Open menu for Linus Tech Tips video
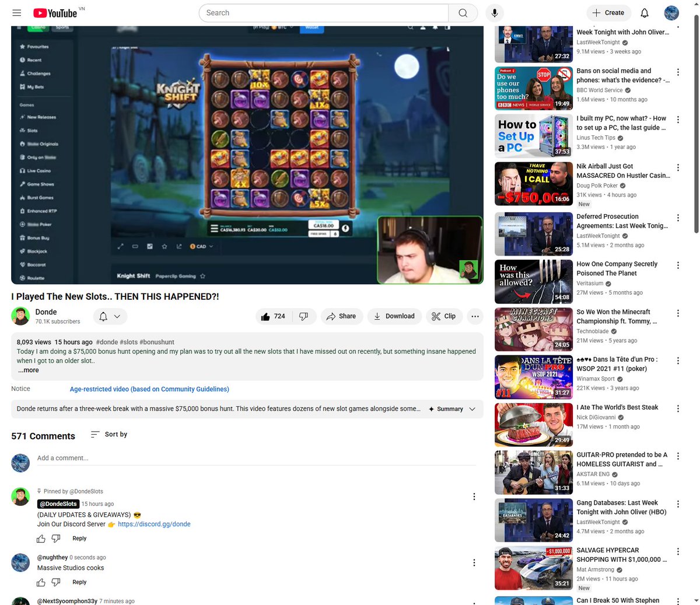The image size is (700, 605). pyautogui.click(x=678, y=120)
